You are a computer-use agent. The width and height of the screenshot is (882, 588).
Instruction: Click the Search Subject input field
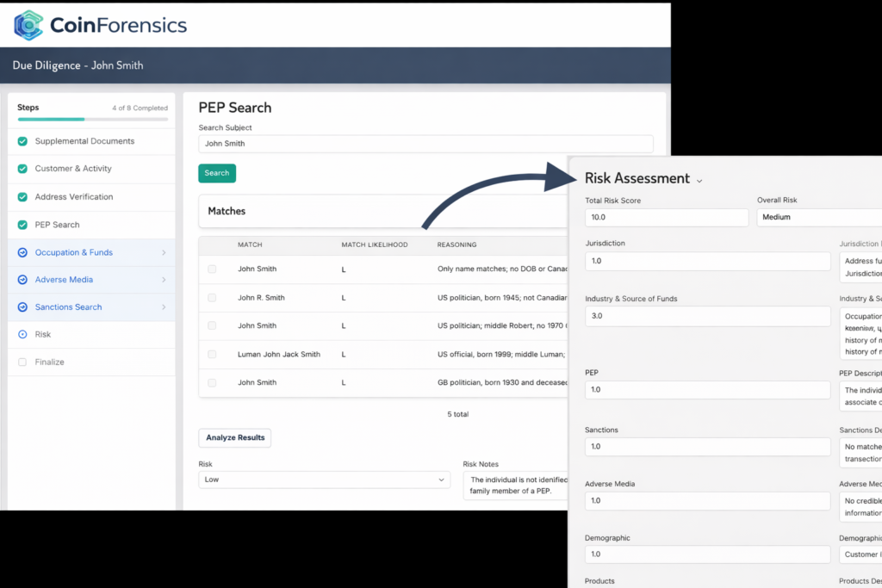(425, 144)
